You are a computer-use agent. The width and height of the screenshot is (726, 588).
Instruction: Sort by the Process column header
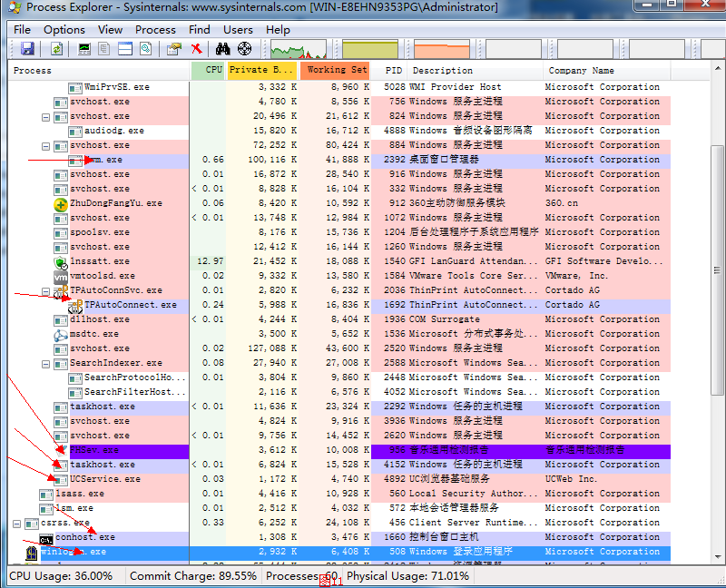[99, 71]
